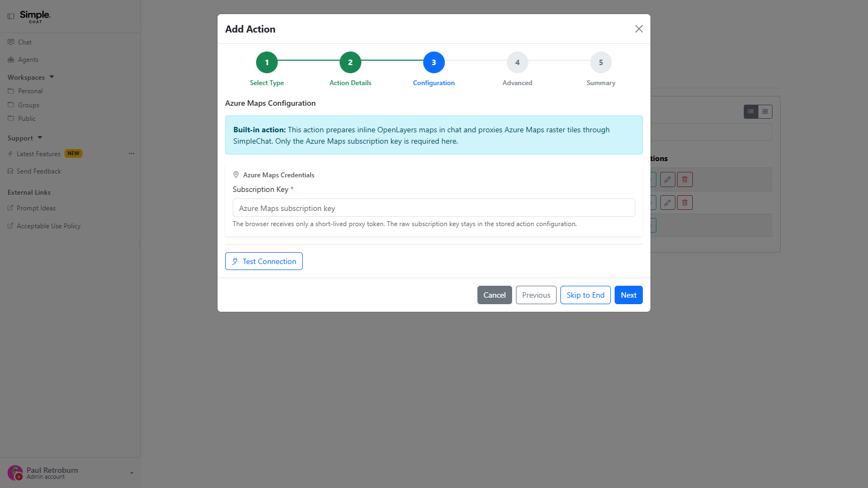
Task: Click the Azure Maps subscription key field
Action: (x=434, y=208)
